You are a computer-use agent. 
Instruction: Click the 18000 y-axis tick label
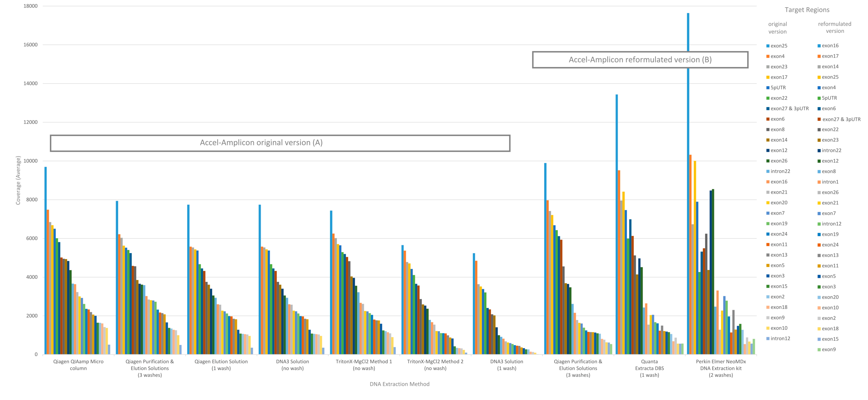click(30, 6)
